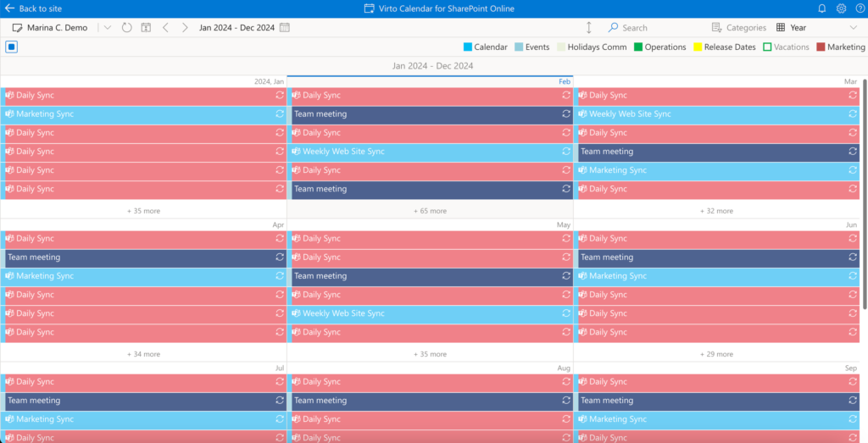Click the Virto Calendar title icon
The width and height of the screenshot is (868, 443).
(x=370, y=8)
